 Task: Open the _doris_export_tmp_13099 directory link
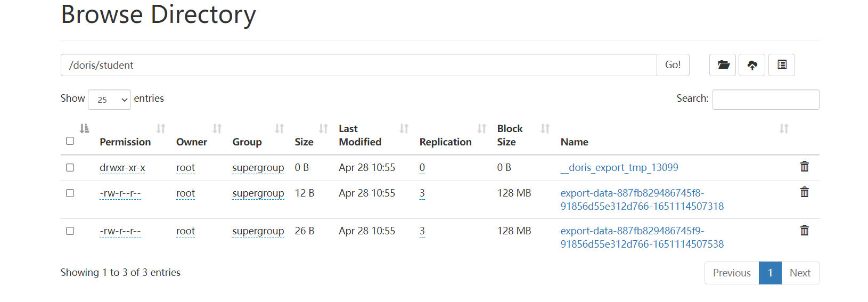pos(619,168)
